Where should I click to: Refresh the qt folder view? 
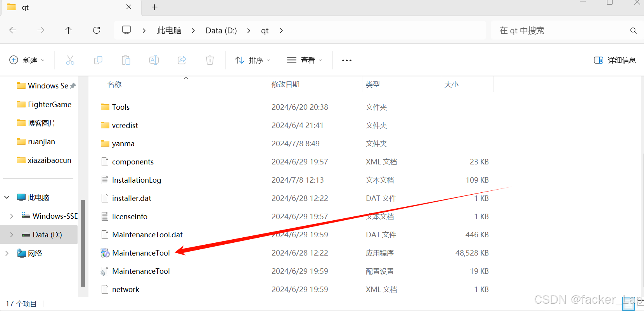point(97,30)
